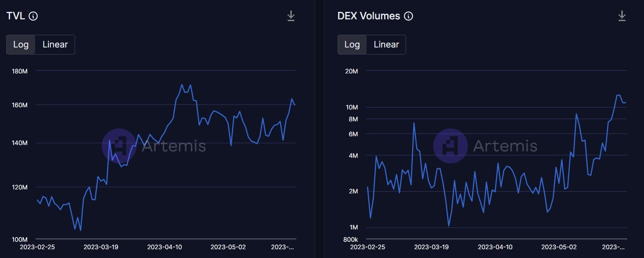Click the 2023-04-10 date on TVL axis
Viewport: 644px width, 258px height.
tap(164, 247)
